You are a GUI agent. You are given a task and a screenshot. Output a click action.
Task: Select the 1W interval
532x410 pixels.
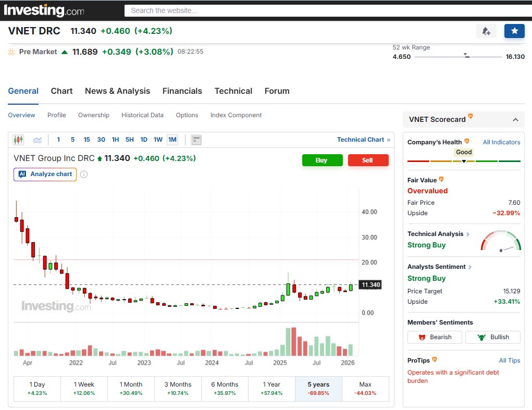tap(158, 140)
